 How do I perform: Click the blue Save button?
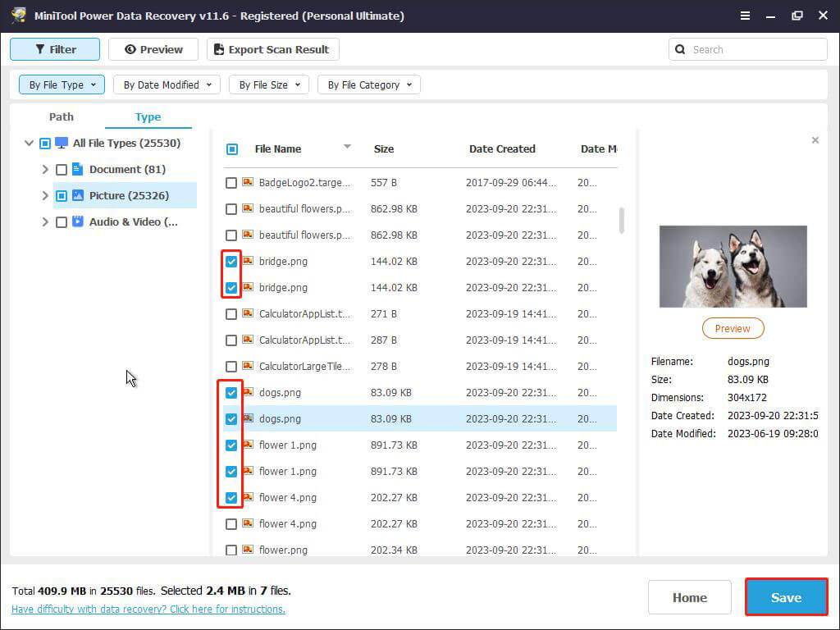[787, 597]
